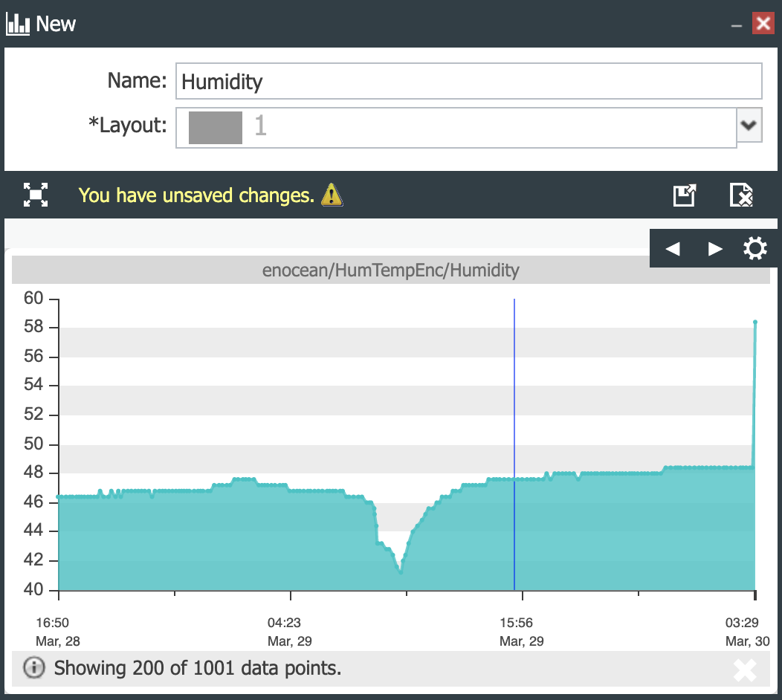Go to next time range with right arrow
Viewport: 782px width, 700px height.
point(714,248)
